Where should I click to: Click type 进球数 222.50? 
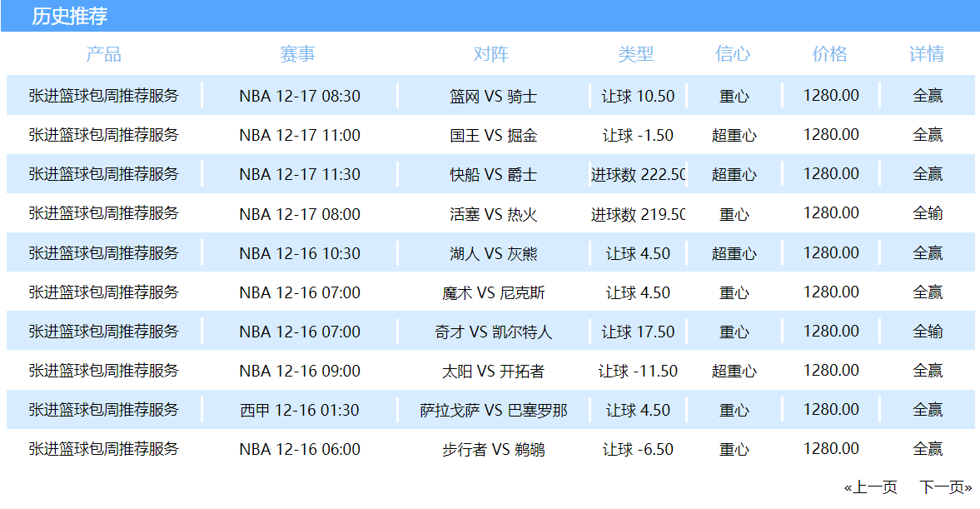(x=638, y=174)
